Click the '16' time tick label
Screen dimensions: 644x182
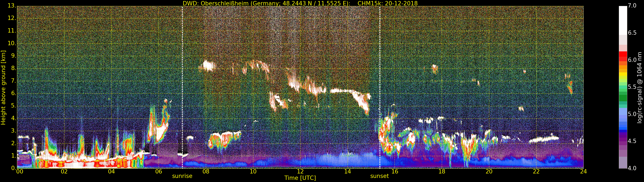click(x=395, y=172)
